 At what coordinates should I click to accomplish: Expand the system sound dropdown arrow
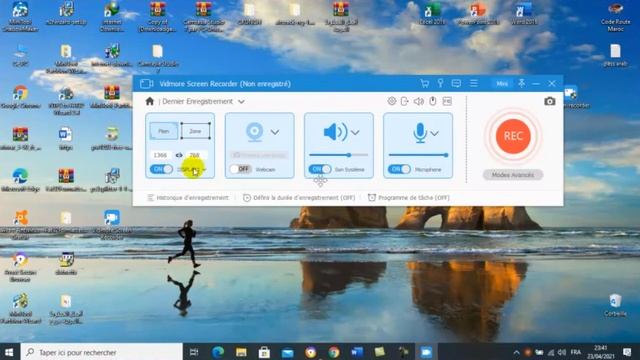click(355, 133)
